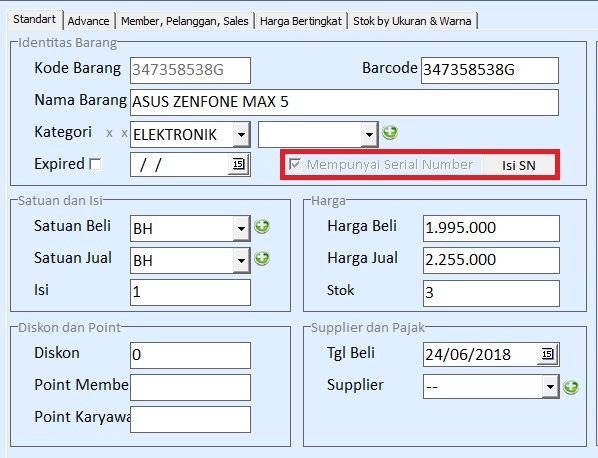Remove second Kategori with the x mark

(x=124, y=133)
